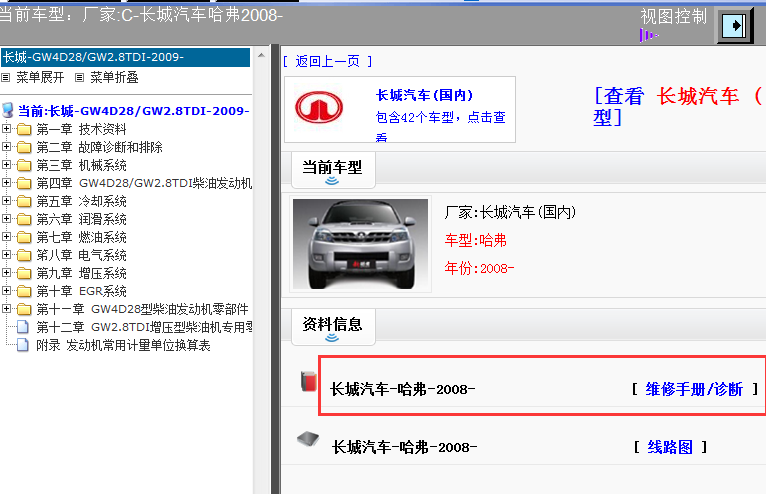The image size is (766, 494).
Task: Open 长城汽车(国内) manufacturer link
Action: 425,95
